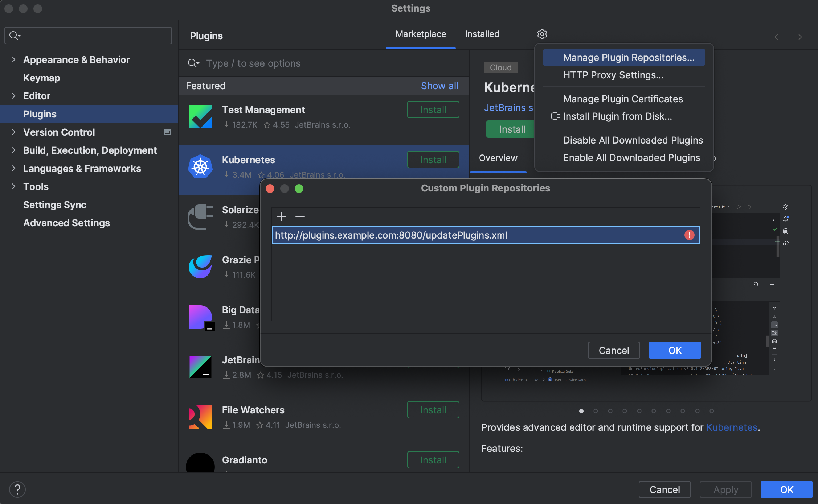Expand the Appearance & Behavior section
818x504 pixels.
(x=13, y=59)
